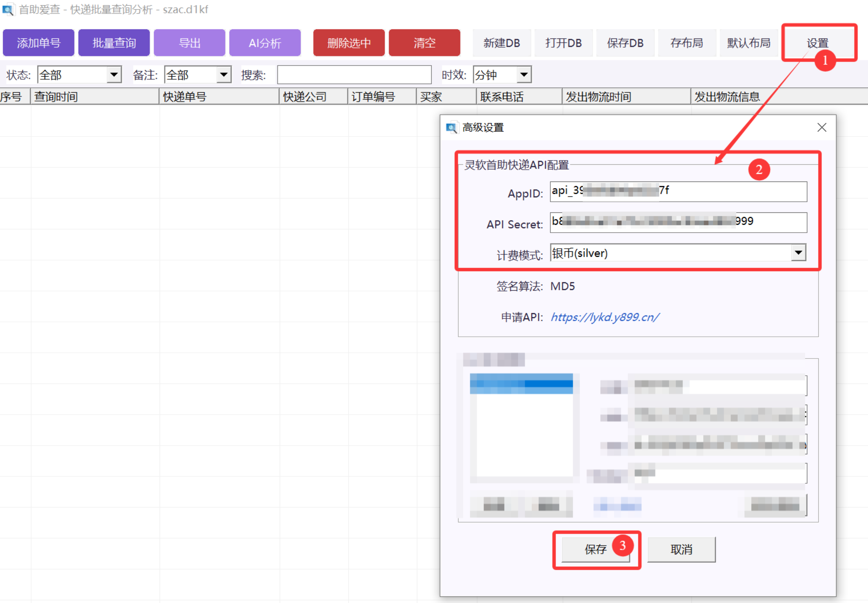The image size is (868, 603).
Task: Sort by 查询时间 column header
Action: click(x=95, y=96)
